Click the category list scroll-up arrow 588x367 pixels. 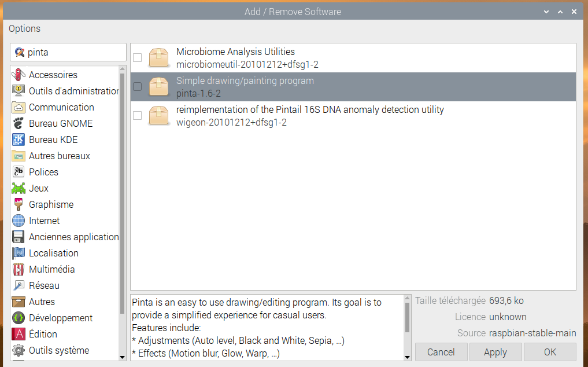click(x=122, y=69)
